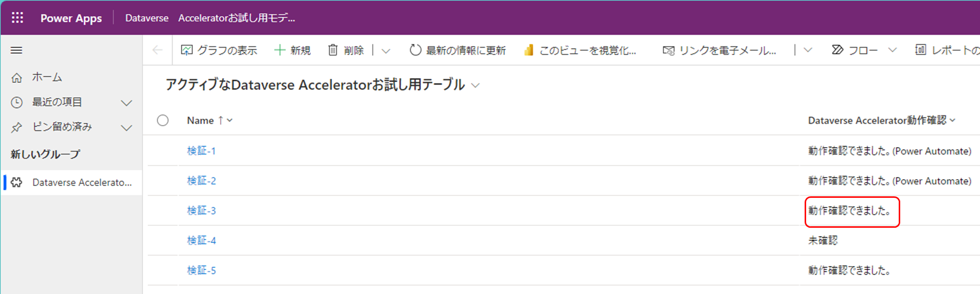Open the dropdown arrow next to 削除
The height and width of the screenshot is (294, 980).
(x=386, y=51)
